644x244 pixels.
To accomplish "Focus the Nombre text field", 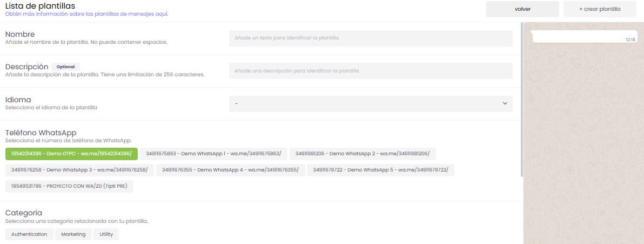I will (x=371, y=38).
